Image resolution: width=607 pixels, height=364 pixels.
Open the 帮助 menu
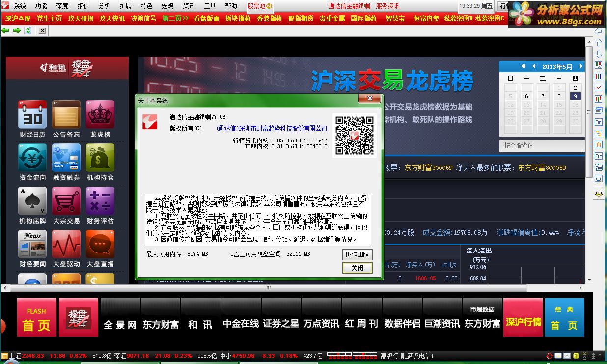[231, 6]
